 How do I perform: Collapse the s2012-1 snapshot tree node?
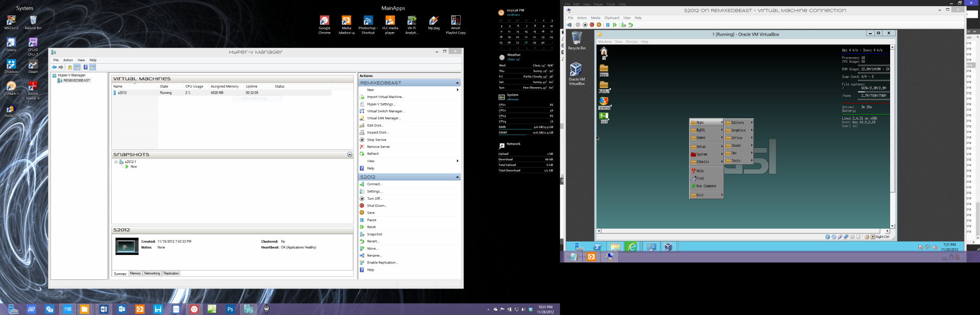click(116, 162)
